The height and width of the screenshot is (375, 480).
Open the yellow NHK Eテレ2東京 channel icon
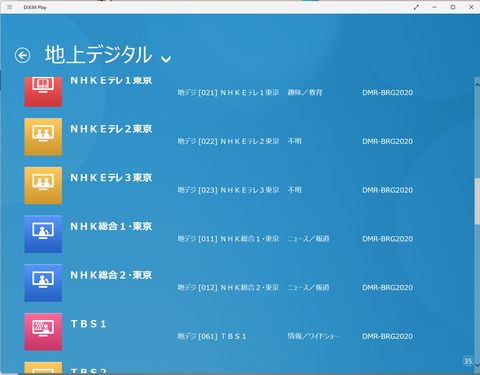[x=43, y=137]
